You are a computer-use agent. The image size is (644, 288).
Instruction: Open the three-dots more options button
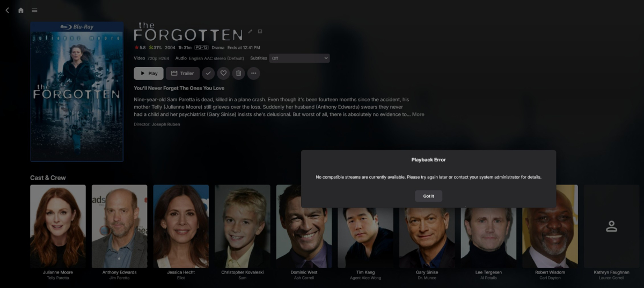254,73
